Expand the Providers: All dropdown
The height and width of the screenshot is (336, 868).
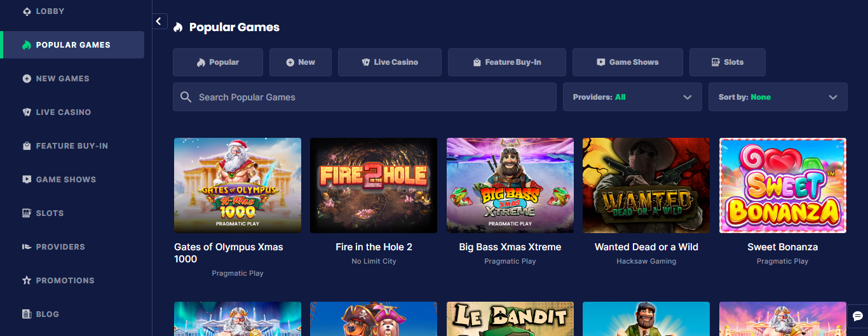click(x=632, y=97)
